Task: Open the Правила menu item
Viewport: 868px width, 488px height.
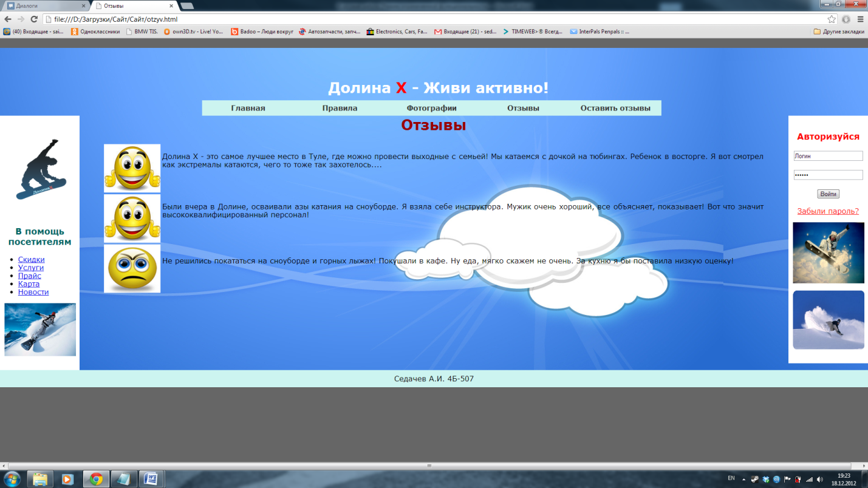Action: click(x=340, y=108)
